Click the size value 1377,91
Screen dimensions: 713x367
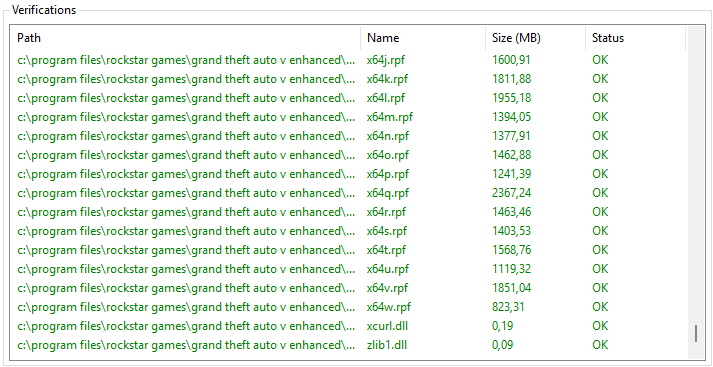(x=511, y=136)
